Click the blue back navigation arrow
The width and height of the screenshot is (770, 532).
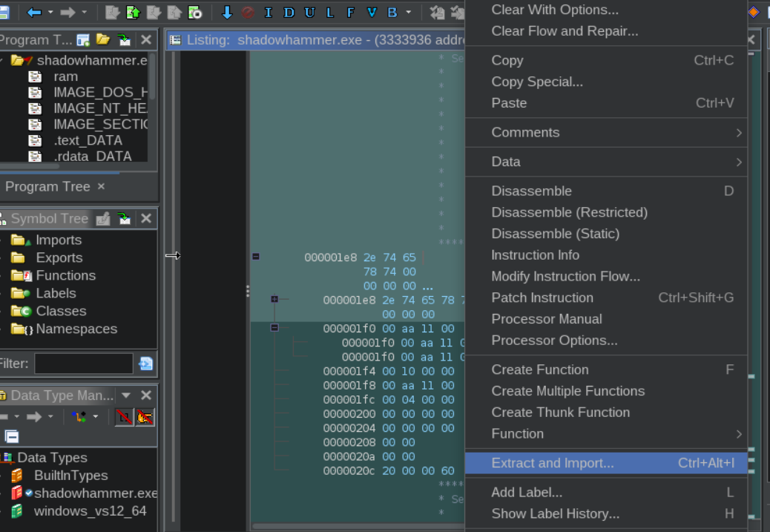(34, 13)
